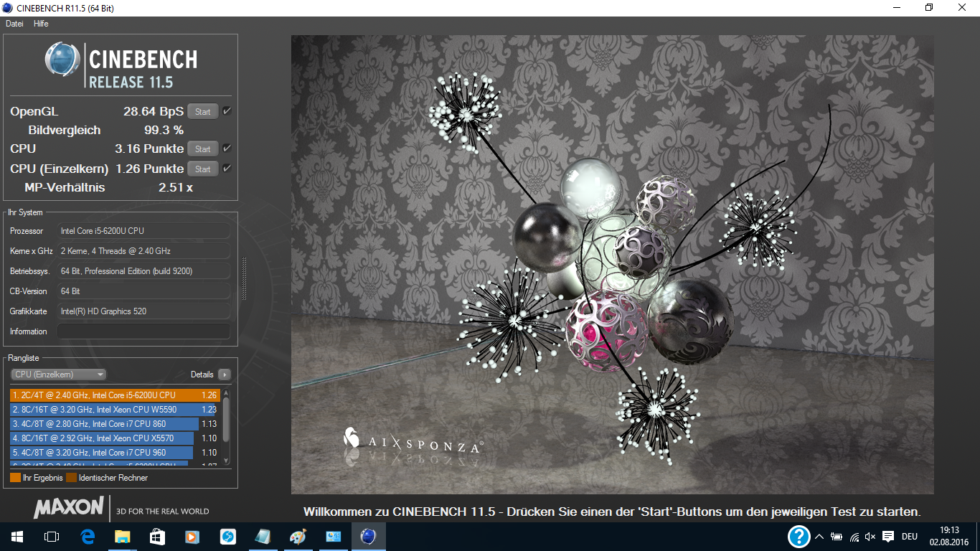980x551 pixels.
Task: Launch Microsoft Edge from taskbar
Action: pyautogui.click(x=88, y=537)
